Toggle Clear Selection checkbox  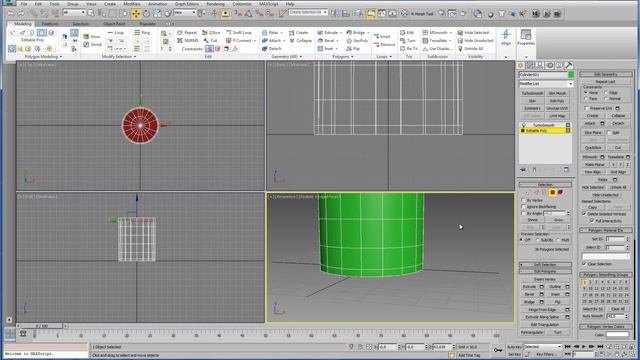click(x=584, y=264)
